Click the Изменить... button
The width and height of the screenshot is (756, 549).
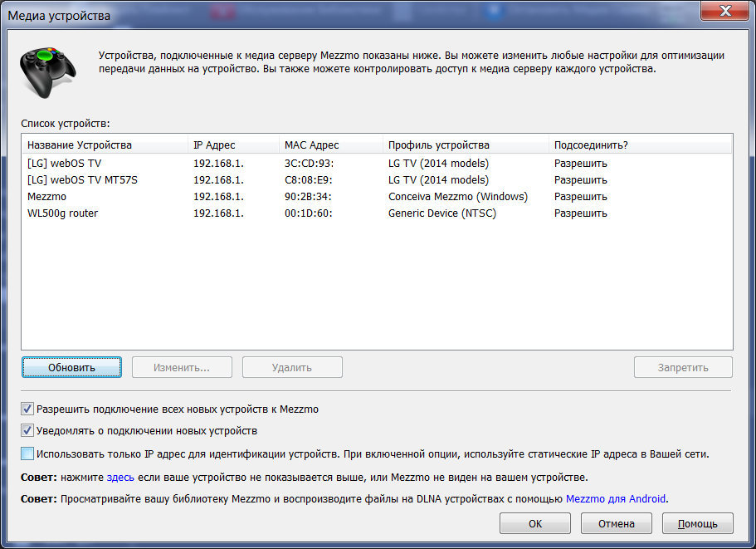pos(182,367)
